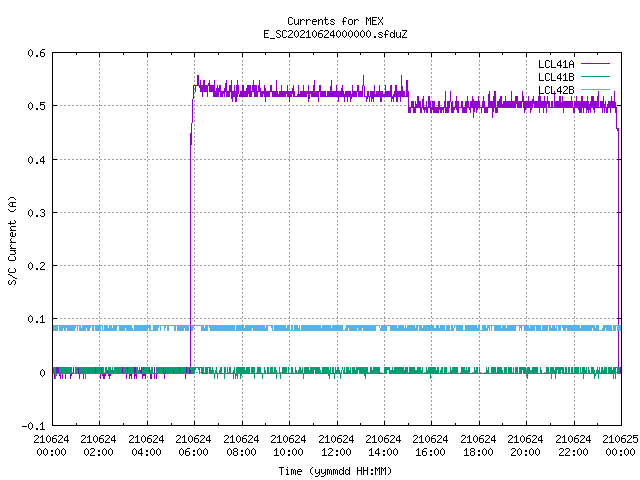Click the y-axis tick value 0.3
Image resolution: width=640 pixels, height=480 pixels.
click(x=36, y=213)
